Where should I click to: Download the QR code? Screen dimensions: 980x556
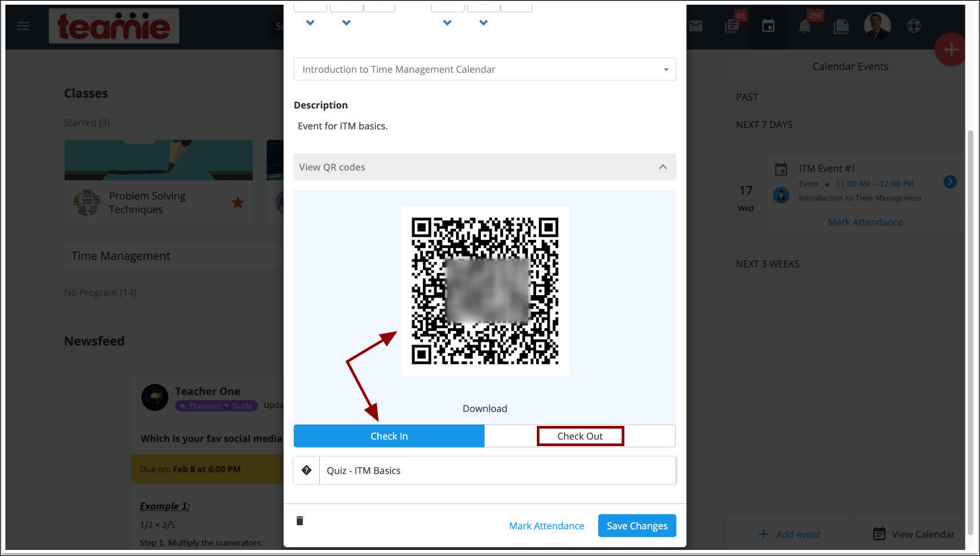(x=485, y=408)
